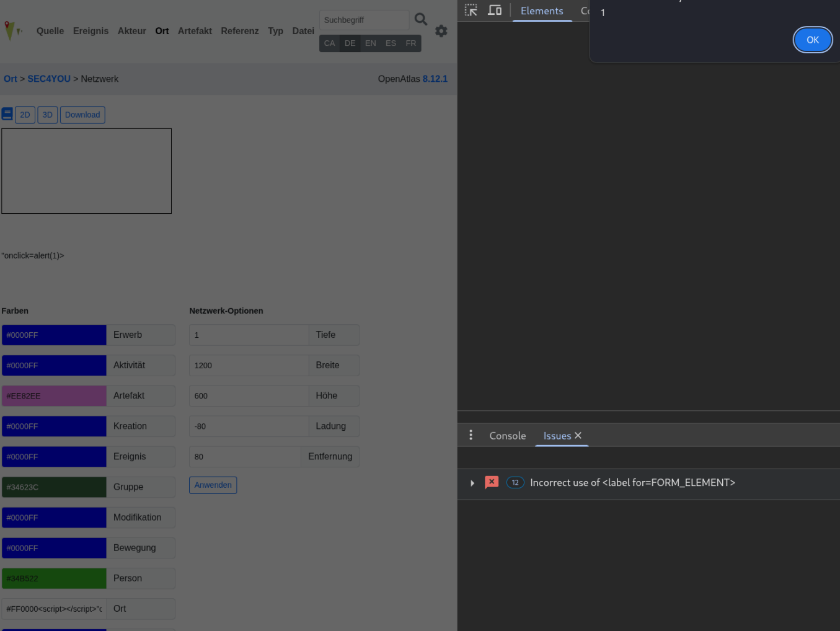Toggle the DevTools device toolbar icon
The height and width of the screenshot is (631, 840).
pyautogui.click(x=495, y=11)
